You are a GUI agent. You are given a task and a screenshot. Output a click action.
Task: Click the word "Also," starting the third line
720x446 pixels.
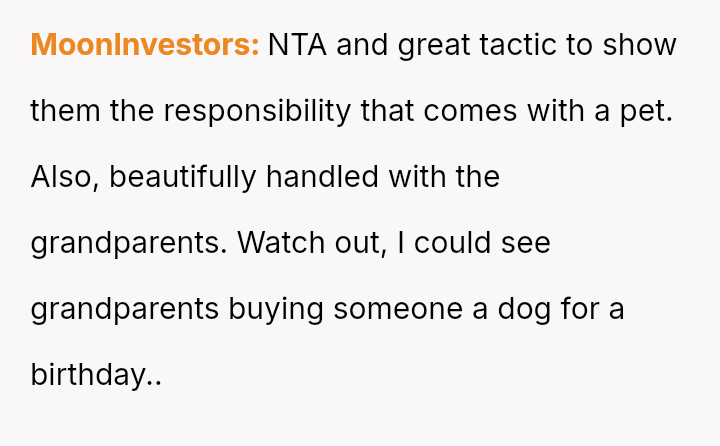(x=65, y=177)
